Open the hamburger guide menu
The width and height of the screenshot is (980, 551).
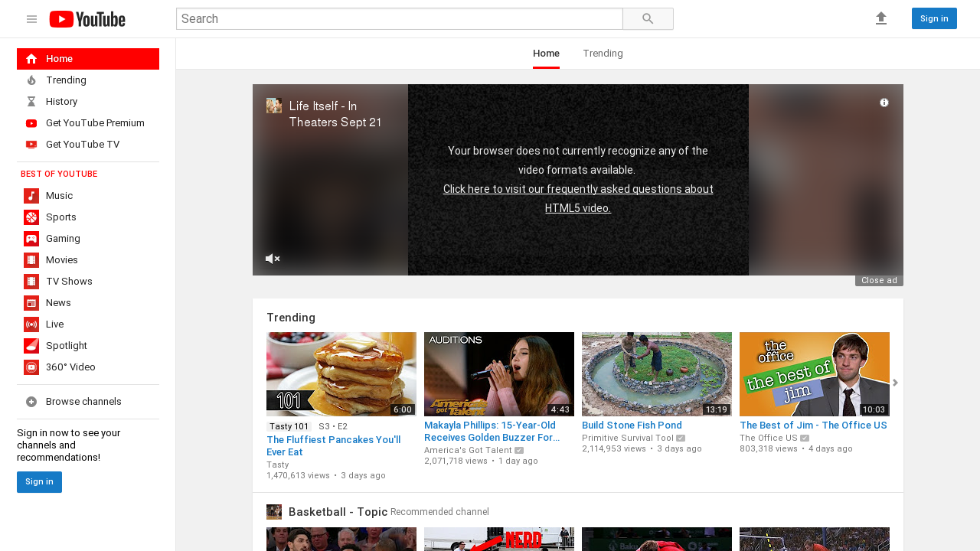pos(31,19)
